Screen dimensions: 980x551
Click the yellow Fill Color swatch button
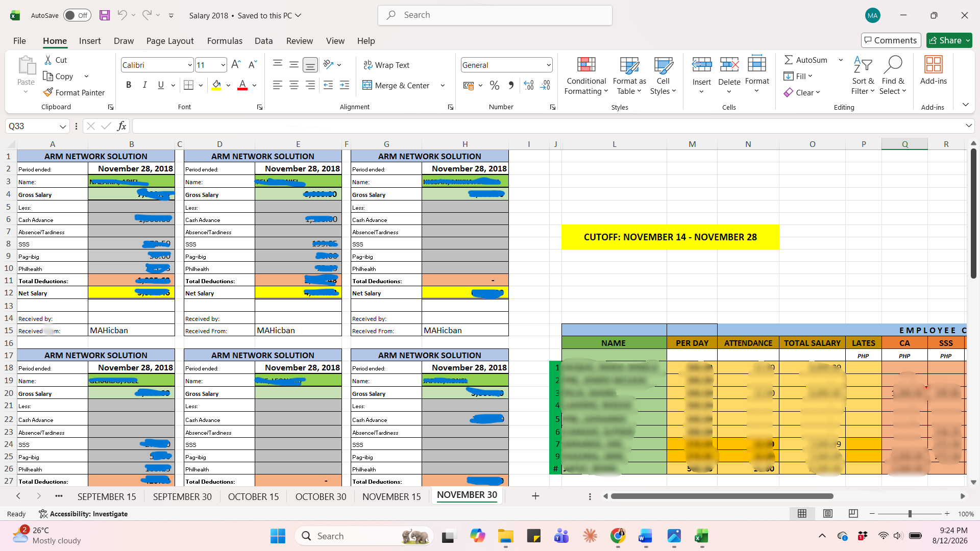[x=216, y=85]
